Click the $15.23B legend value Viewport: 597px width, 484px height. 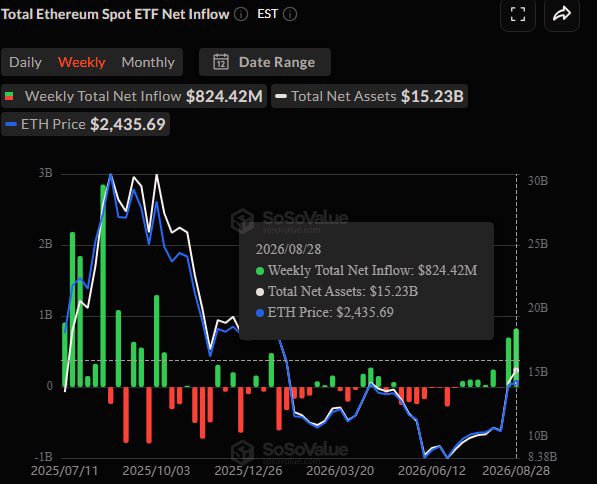pos(433,96)
